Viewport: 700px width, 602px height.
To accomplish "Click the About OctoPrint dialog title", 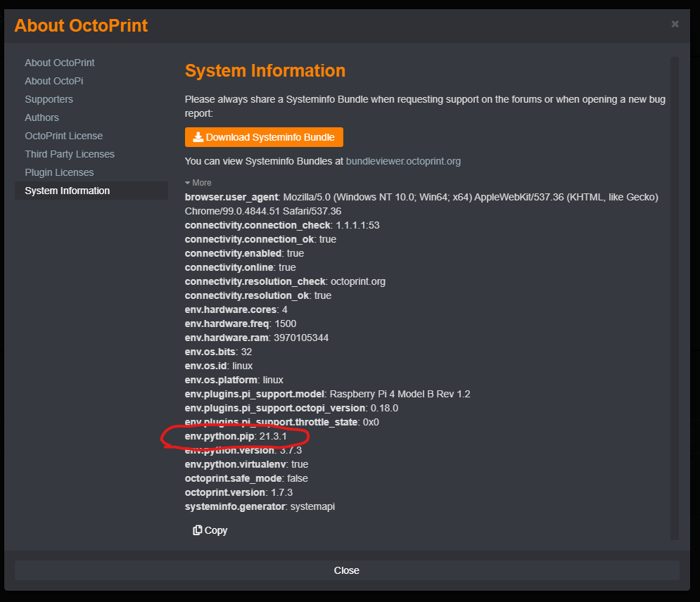I will click(82, 25).
